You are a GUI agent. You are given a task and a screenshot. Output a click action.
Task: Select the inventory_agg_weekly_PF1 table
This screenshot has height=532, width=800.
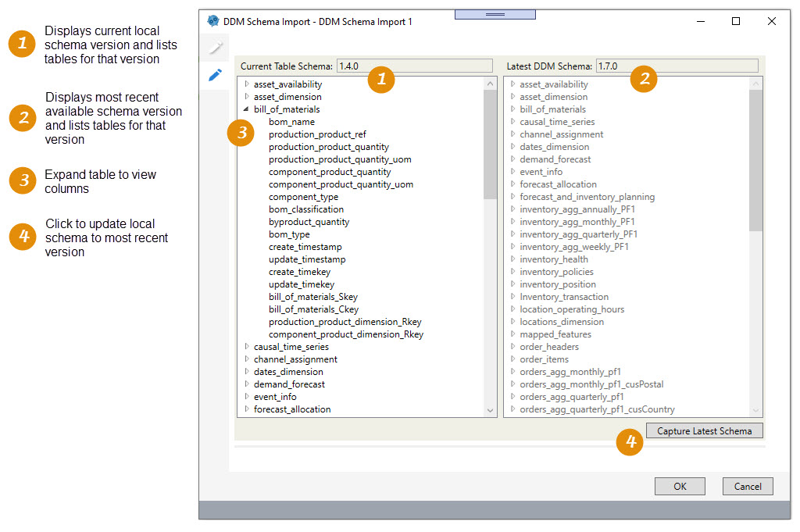pos(574,247)
